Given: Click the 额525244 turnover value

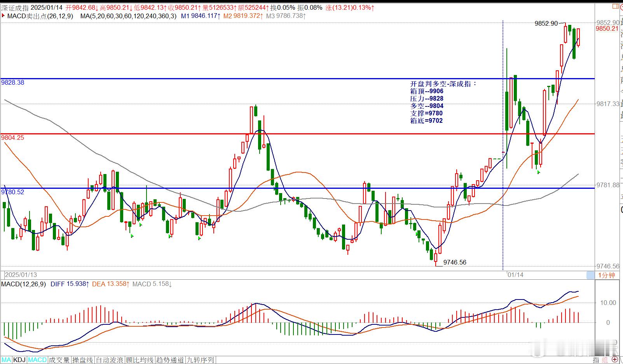Looking at the screenshot, I should tap(254, 7).
